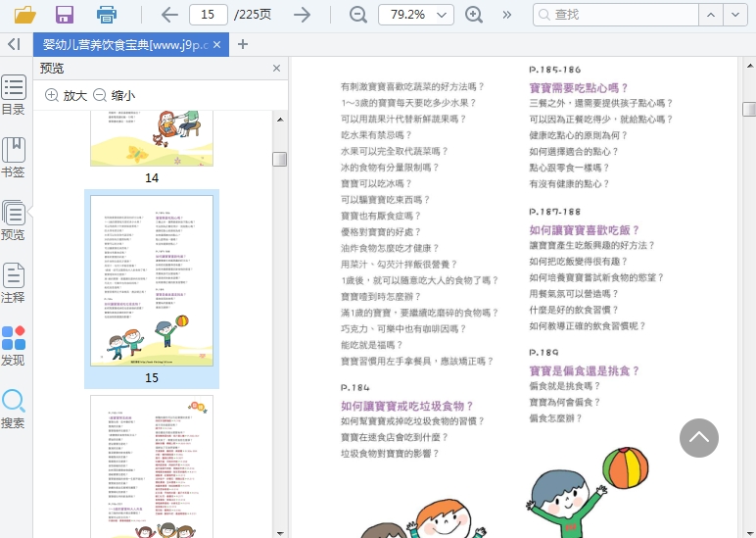Image resolution: width=756 pixels, height=538 pixels.
Task: Click the zoom in magnifier in toolbar
Action: [474, 14]
